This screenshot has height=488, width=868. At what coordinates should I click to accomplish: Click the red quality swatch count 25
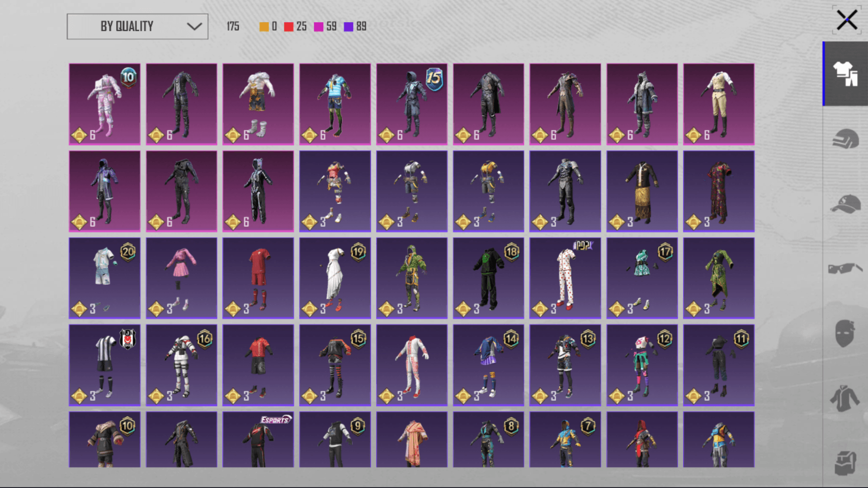click(295, 27)
